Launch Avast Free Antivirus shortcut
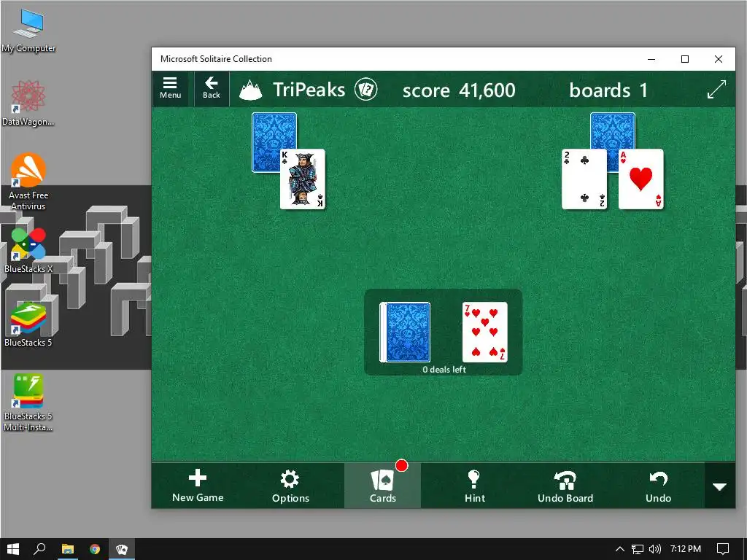The image size is (747, 560). coord(28,182)
